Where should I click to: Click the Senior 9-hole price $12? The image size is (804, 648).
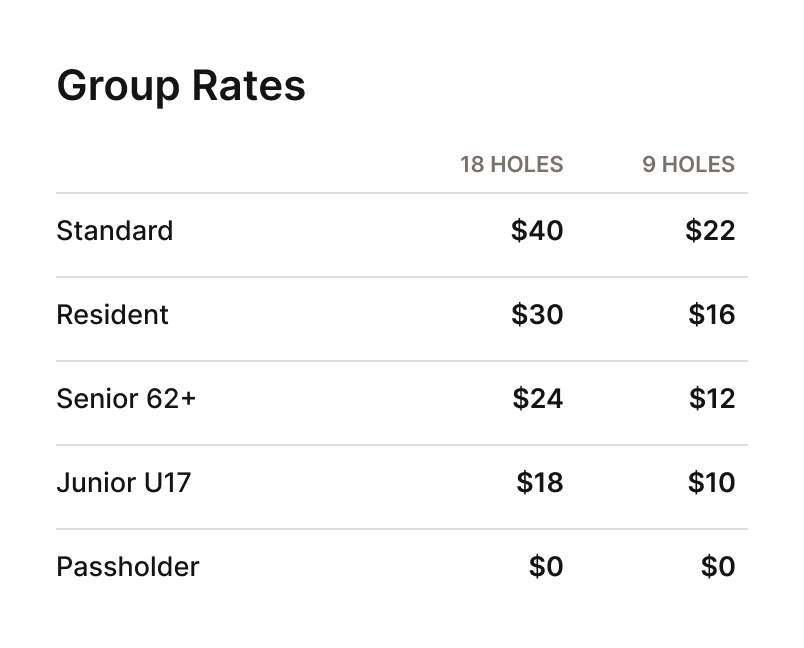(x=712, y=399)
